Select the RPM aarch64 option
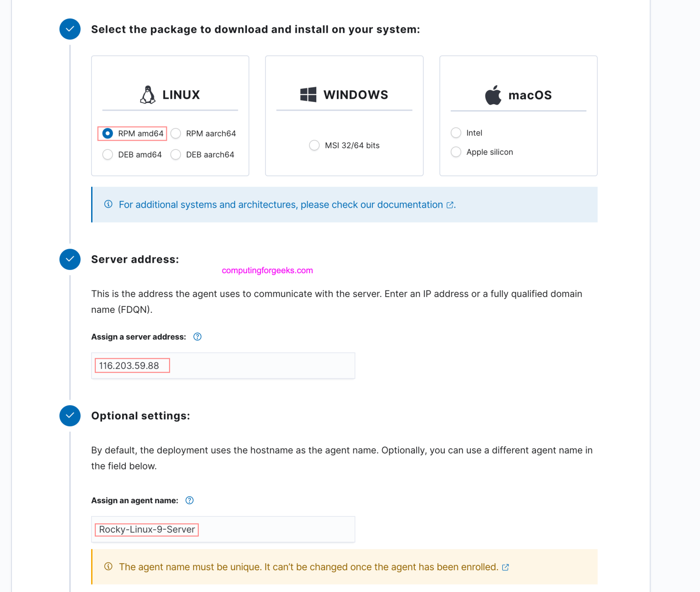Image resolution: width=700 pixels, height=592 pixels. pyautogui.click(x=176, y=133)
